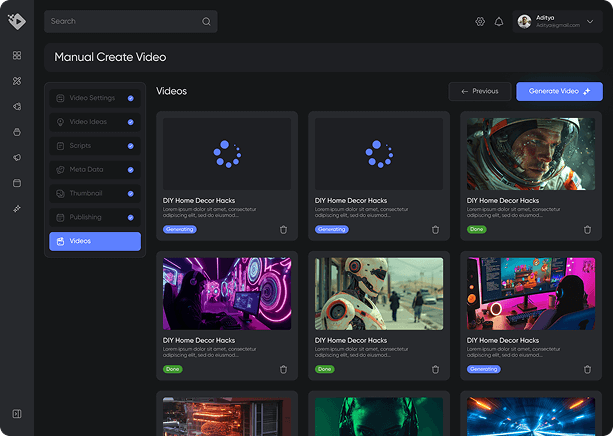Viewport: 613px width, 436px height.
Task: Click the app logo in the sidebar
Action: point(17,21)
